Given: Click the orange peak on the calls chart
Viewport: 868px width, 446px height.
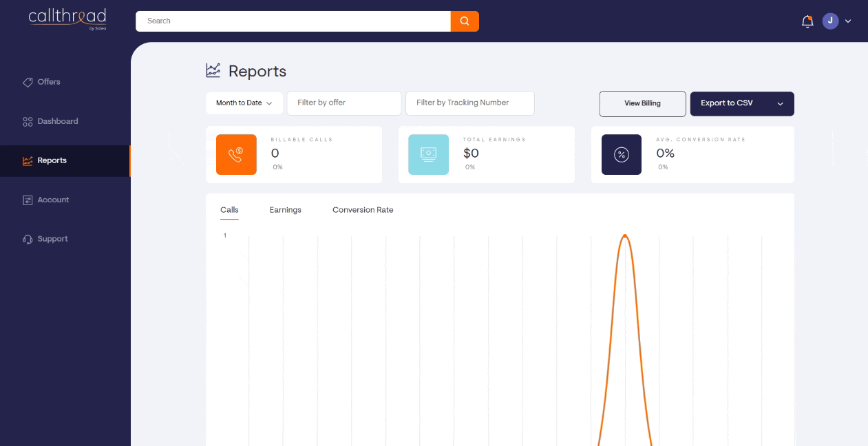Looking at the screenshot, I should coord(625,236).
